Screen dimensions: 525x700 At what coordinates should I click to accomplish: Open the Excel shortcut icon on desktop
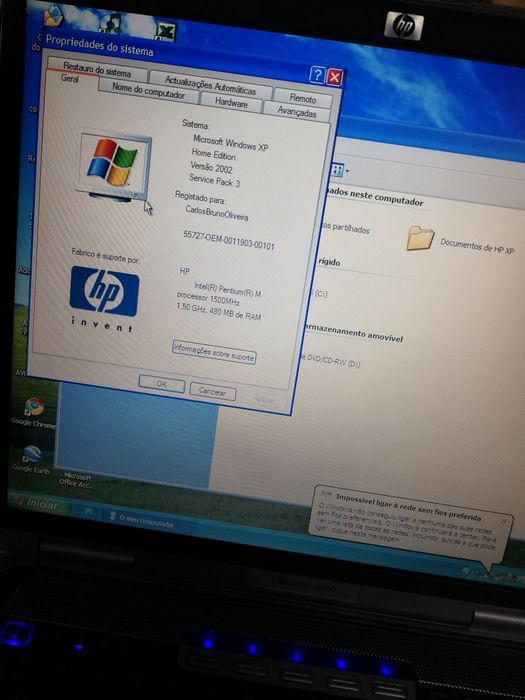[x=166, y=31]
